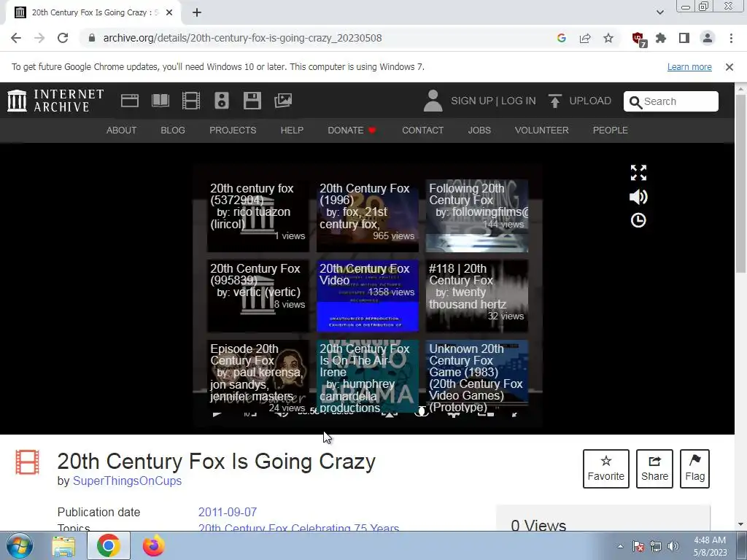
Task: Enter fullscreen with the expand arrows icon
Action: pyautogui.click(x=638, y=173)
